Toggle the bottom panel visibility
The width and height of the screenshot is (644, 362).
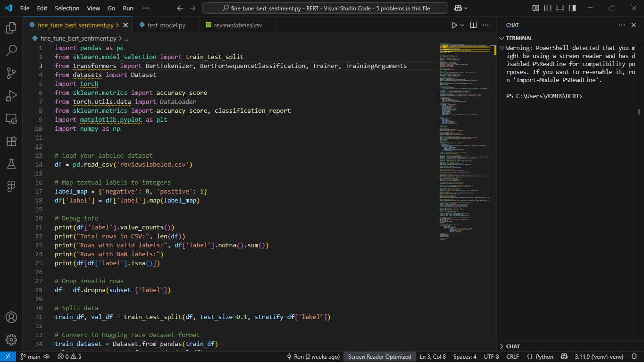[x=560, y=8]
